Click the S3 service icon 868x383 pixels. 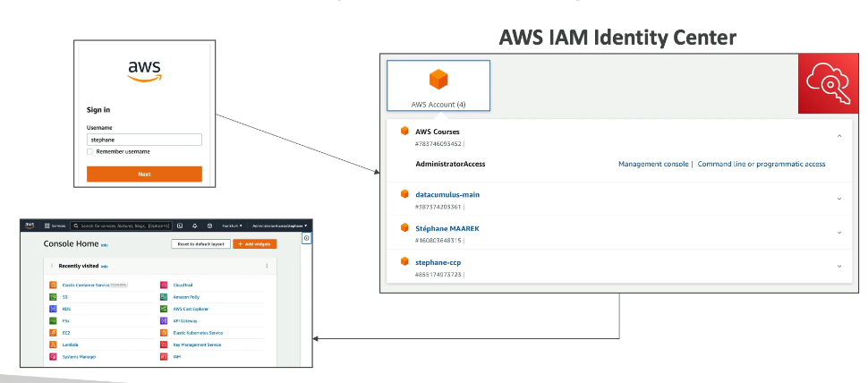coord(53,297)
